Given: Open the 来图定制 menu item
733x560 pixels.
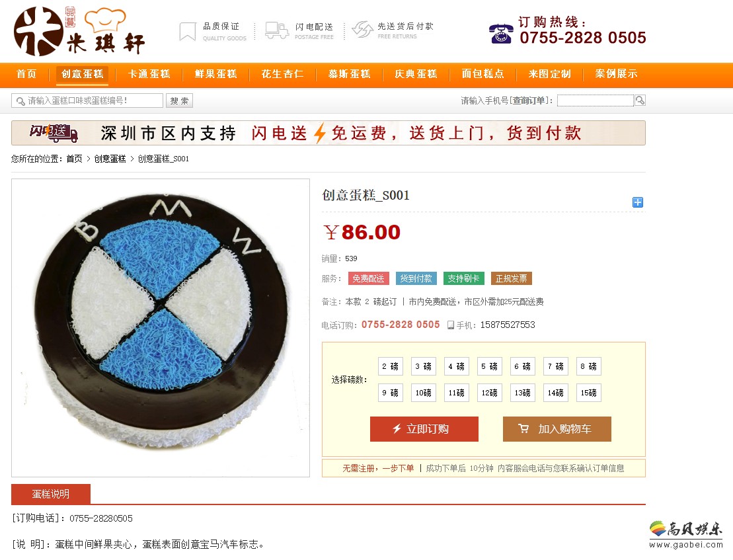Looking at the screenshot, I should point(550,74).
